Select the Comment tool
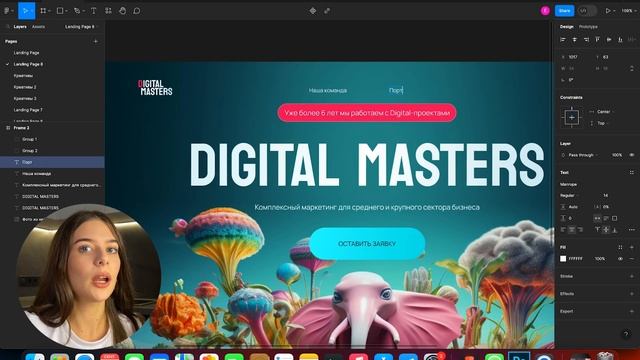 [x=137, y=11]
